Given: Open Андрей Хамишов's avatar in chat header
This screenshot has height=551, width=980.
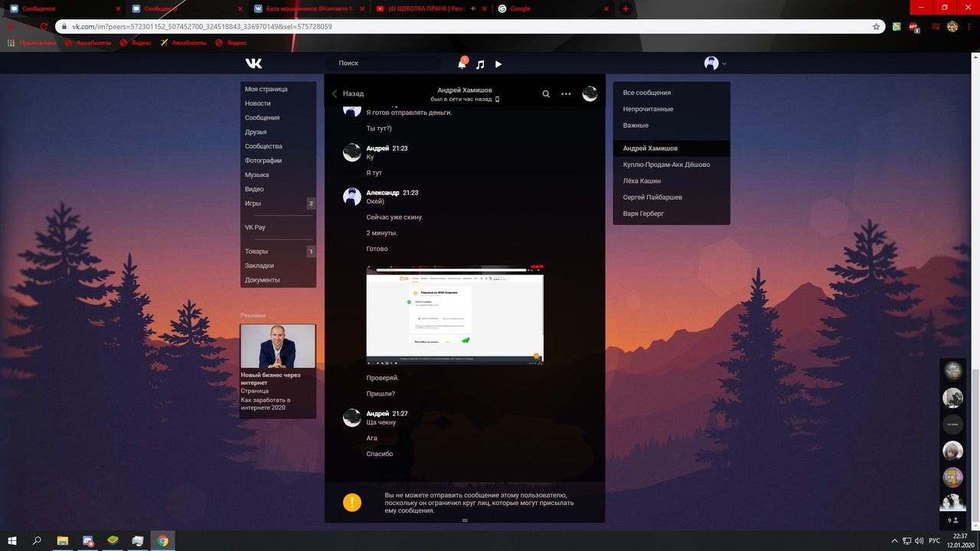Looking at the screenshot, I should tap(590, 94).
